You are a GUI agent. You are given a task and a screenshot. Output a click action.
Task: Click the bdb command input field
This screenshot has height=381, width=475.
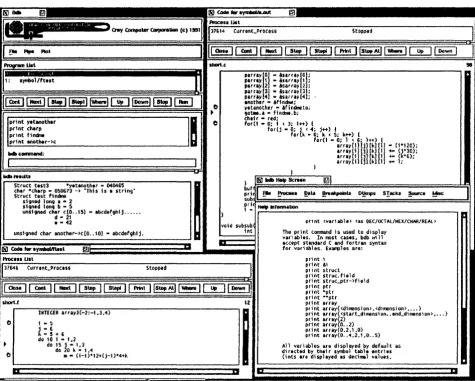coord(102,163)
